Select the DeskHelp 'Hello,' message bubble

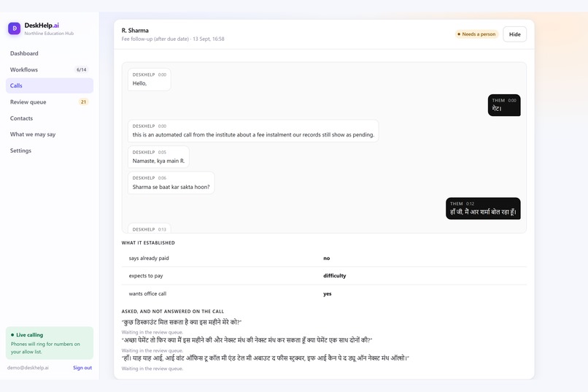click(150, 79)
